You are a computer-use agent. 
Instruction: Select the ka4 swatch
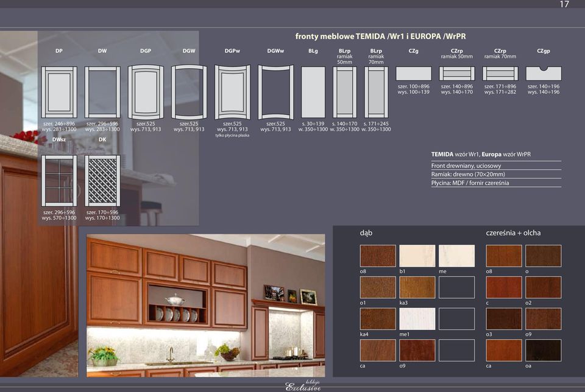click(378, 318)
